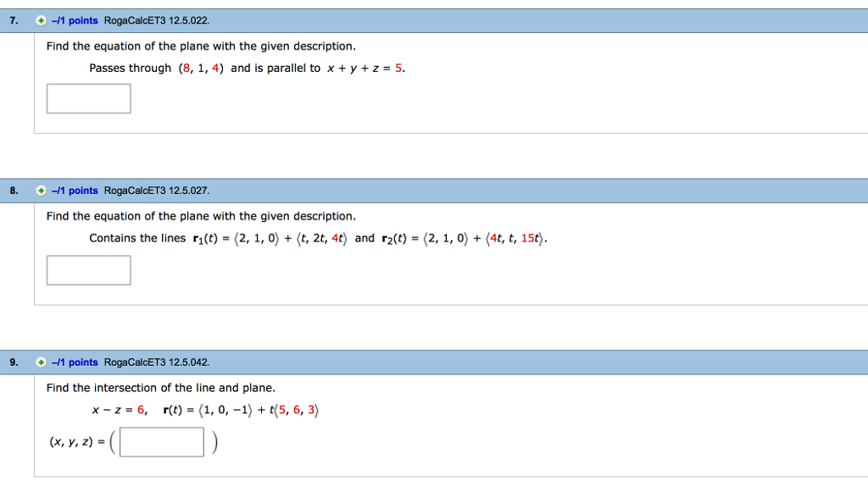This screenshot has width=868, height=487.
Task: Click the (x, y, z) intersection answer field
Action: pos(162,442)
